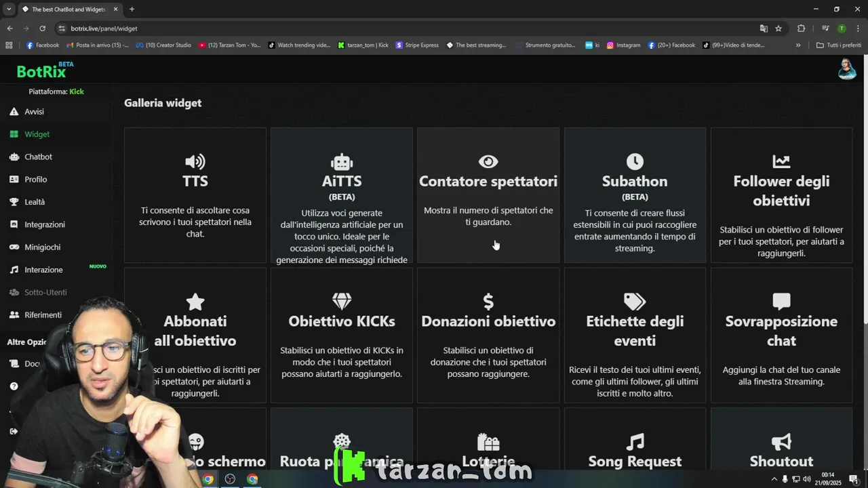Open the Song Request card title
The image size is (868, 488).
coord(635,462)
